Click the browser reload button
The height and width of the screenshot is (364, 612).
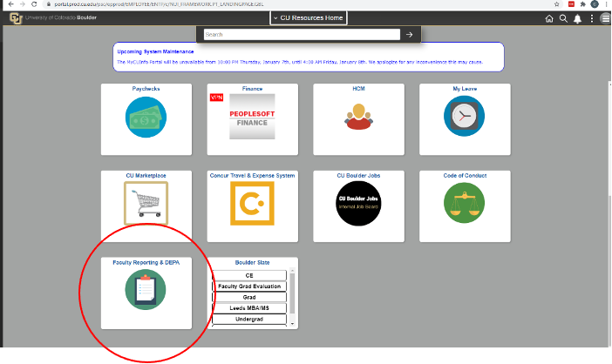pyautogui.click(x=33, y=4)
